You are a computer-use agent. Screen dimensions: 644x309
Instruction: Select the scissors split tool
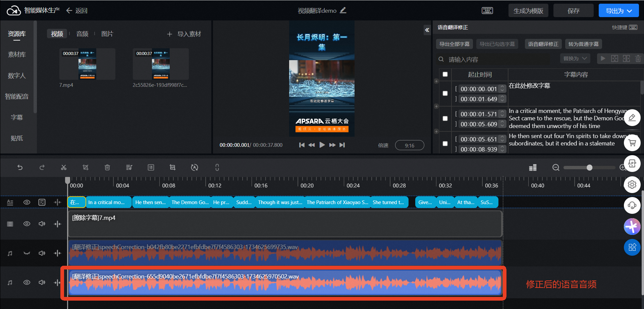click(x=64, y=167)
